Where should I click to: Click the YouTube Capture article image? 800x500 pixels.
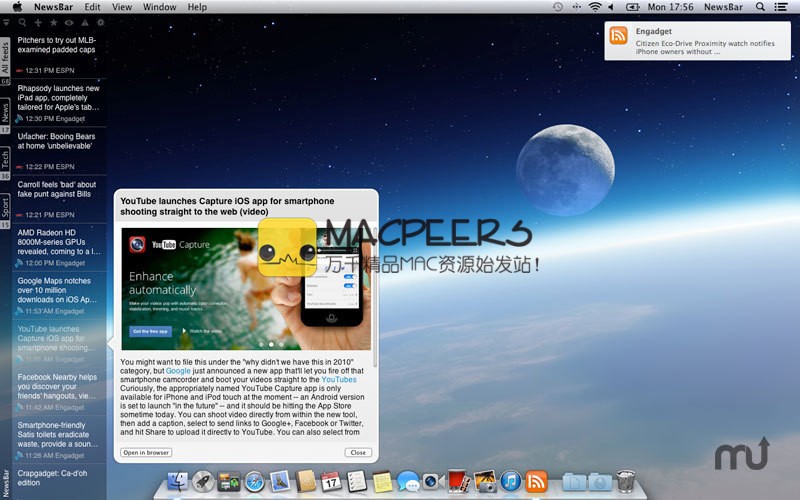coord(246,289)
